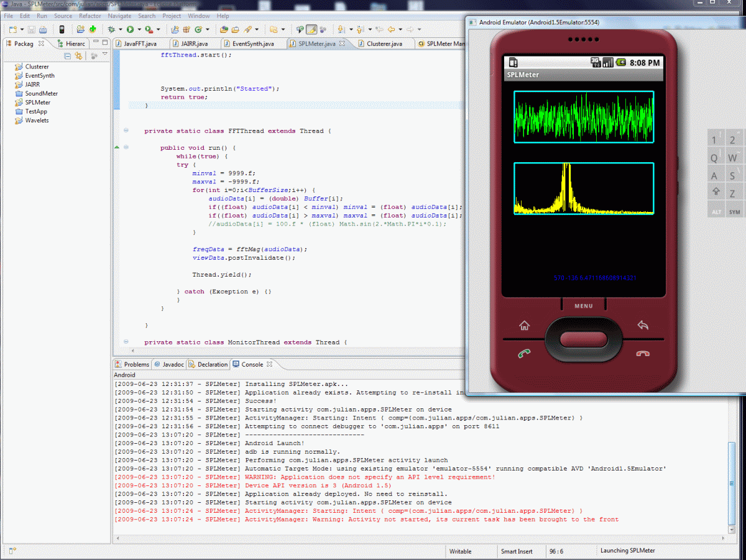
Task: Select the SoundMeter project in Package Explorer
Action: [x=41, y=93]
